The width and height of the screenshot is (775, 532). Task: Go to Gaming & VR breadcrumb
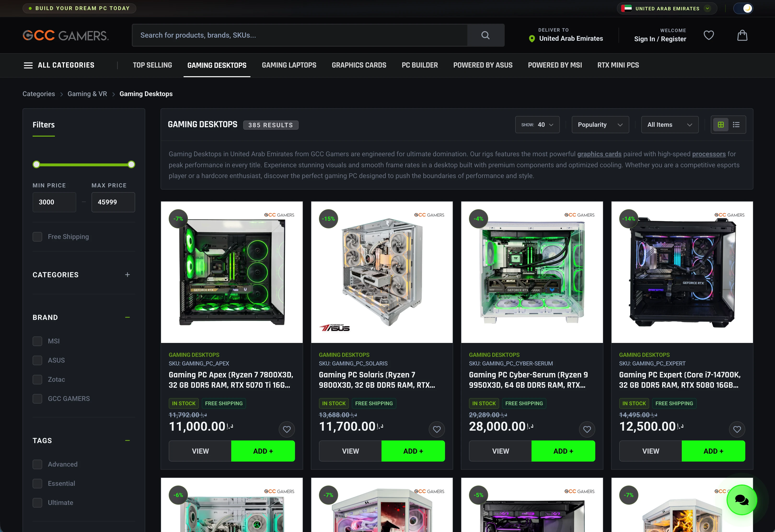87,94
